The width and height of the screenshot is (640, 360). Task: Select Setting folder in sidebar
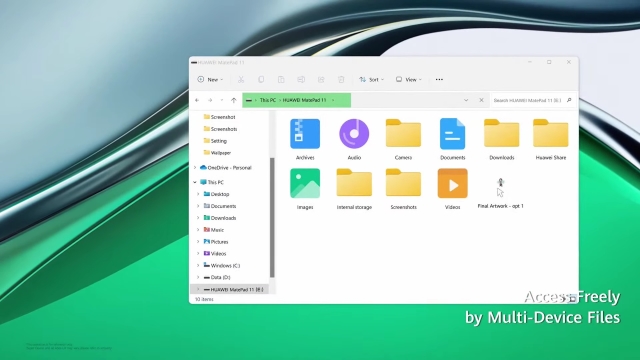point(215,141)
